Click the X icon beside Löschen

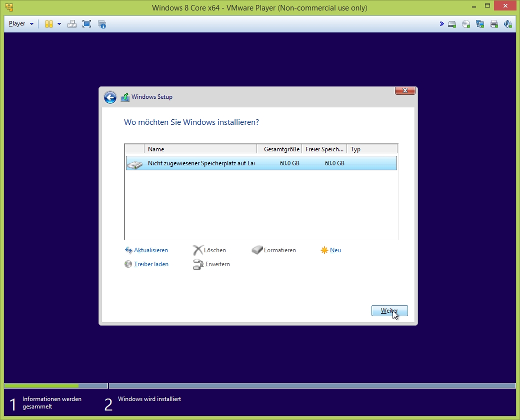[x=197, y=250]
